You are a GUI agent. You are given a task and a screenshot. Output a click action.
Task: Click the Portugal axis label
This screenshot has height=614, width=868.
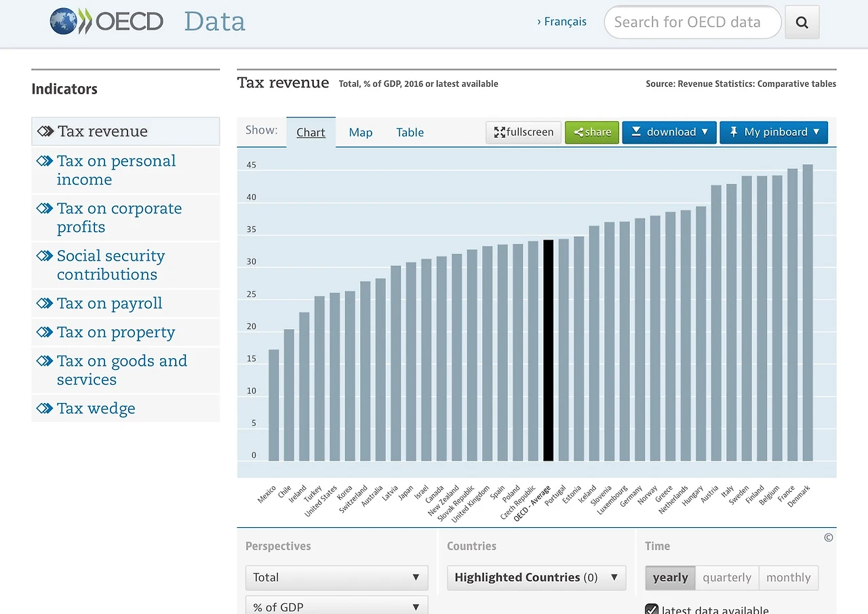[x=555, y=495]
